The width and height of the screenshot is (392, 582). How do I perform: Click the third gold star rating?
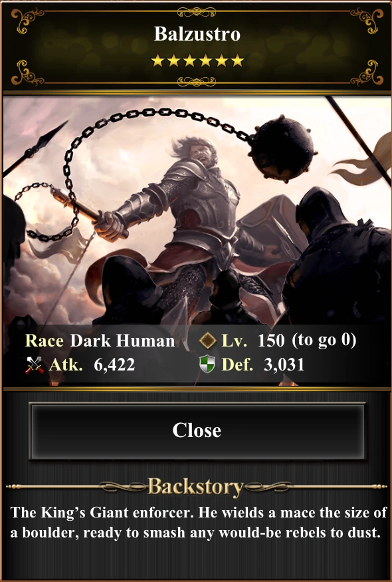[x=189, y=61]
